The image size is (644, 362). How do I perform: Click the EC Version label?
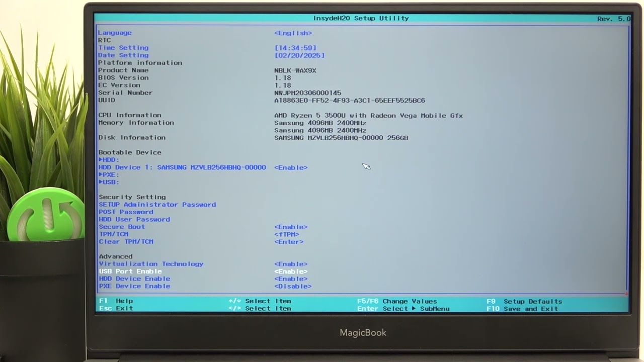(119, 85)
